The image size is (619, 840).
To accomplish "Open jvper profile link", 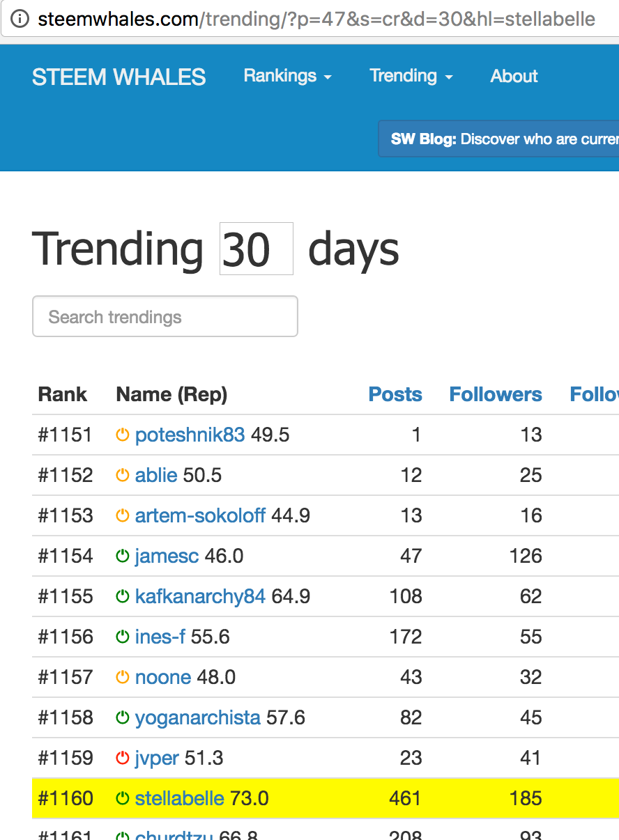I will (x=157, y=759).
